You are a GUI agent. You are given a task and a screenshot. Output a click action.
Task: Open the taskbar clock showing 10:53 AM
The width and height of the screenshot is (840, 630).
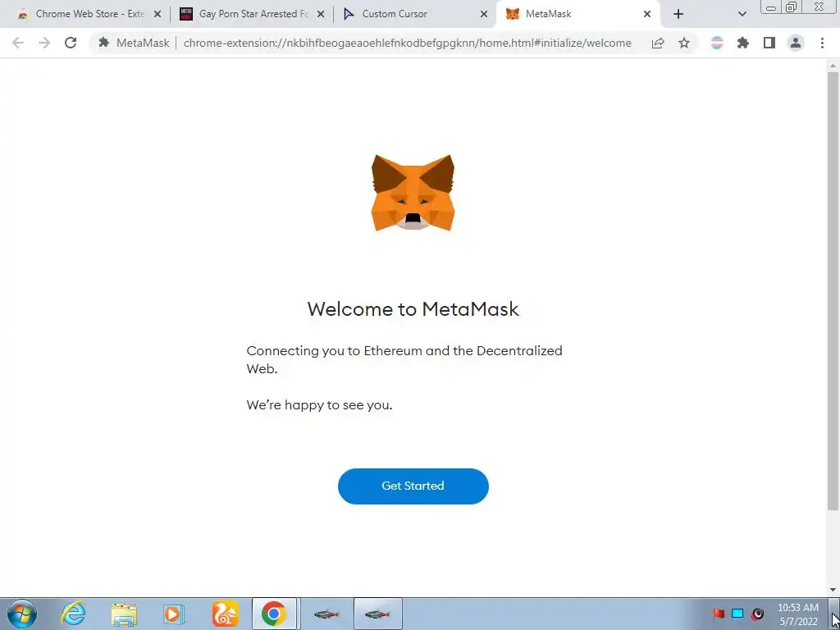click(797, 614)
